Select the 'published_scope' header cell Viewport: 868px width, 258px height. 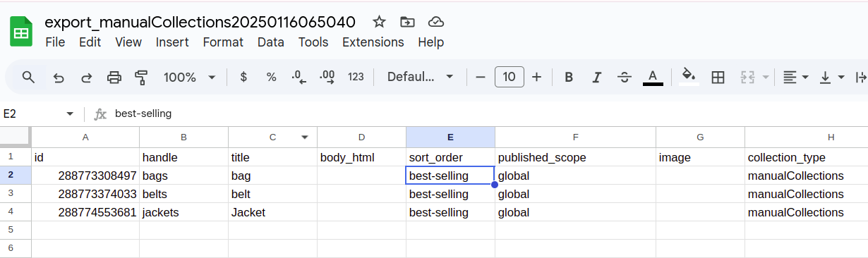(575, 157)
